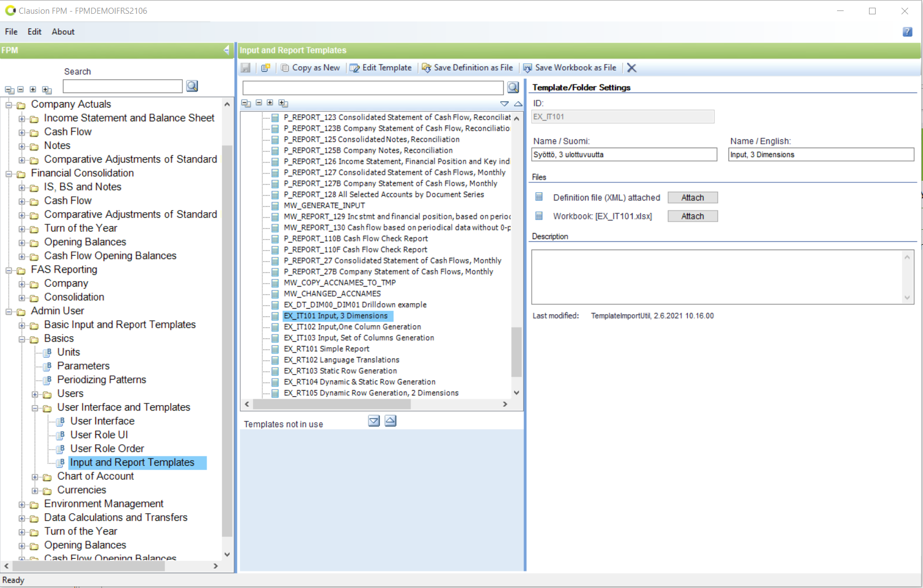Click the plus expand icon above the templates list
This screenshot has height=588, width=923.
tap(270, 103)
